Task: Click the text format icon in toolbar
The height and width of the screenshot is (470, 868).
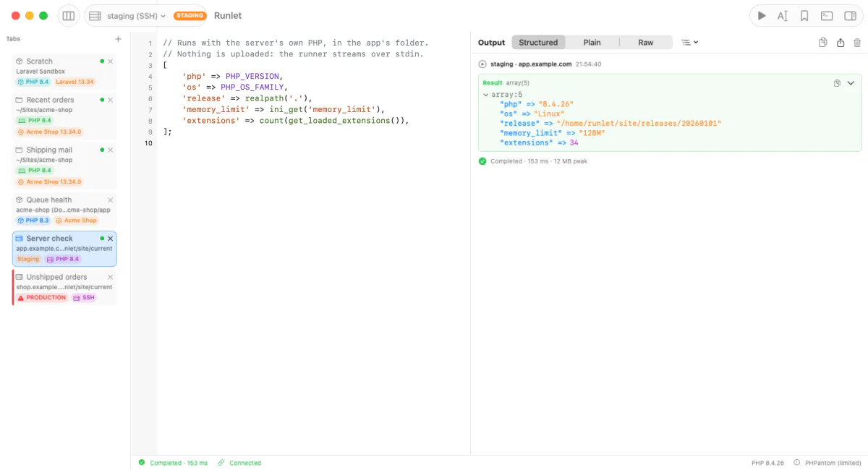Action: coord(783,15)
